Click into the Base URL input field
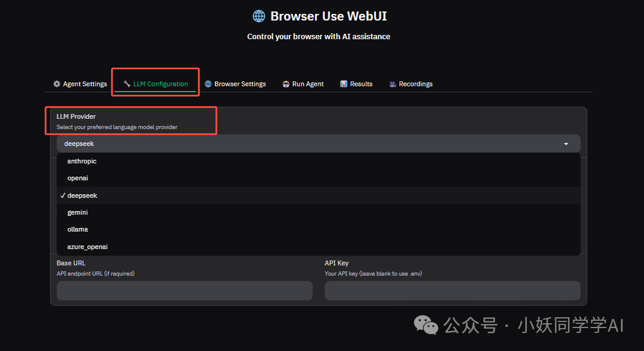This screenshot has width=644, height=351. click(185, 291)
